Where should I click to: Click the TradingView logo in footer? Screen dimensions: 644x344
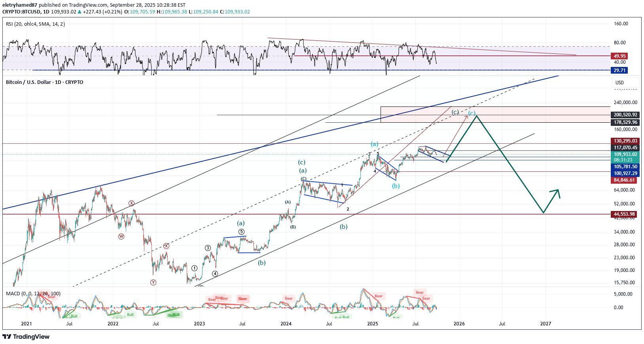point(26,336)
